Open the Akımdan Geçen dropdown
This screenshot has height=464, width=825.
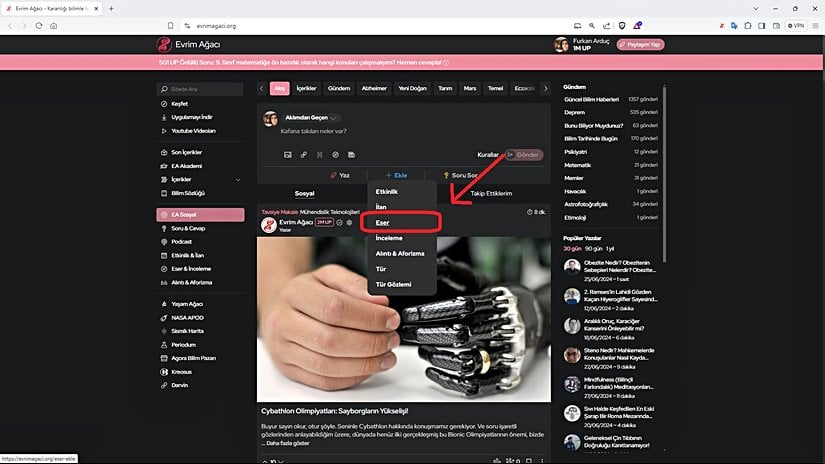coord(335,118)
